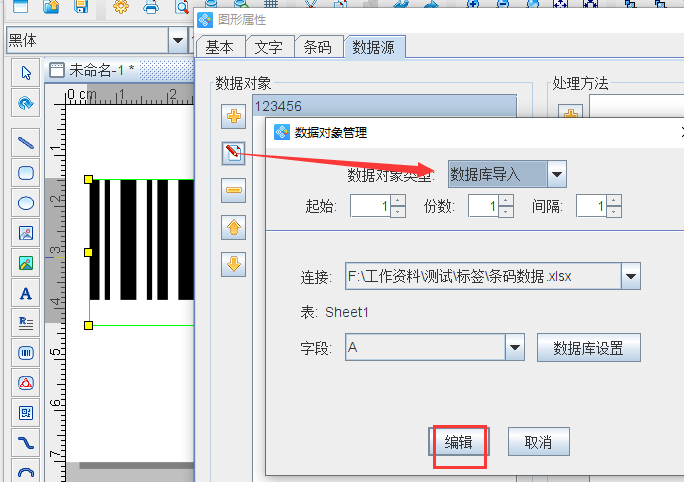Image resolution: width=684 pixels, height=482 pixels.
Task: Decrease the 份数 copies value
Action: [506, 212]
